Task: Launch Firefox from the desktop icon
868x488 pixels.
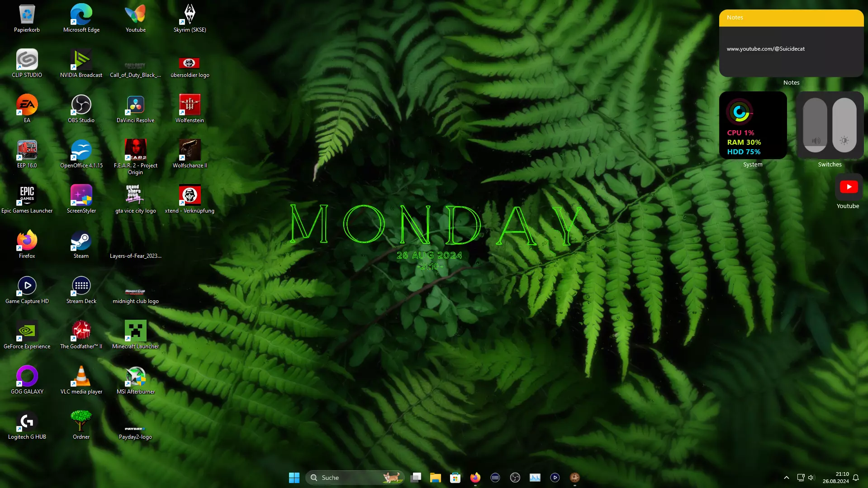Action: coord(27,244)
